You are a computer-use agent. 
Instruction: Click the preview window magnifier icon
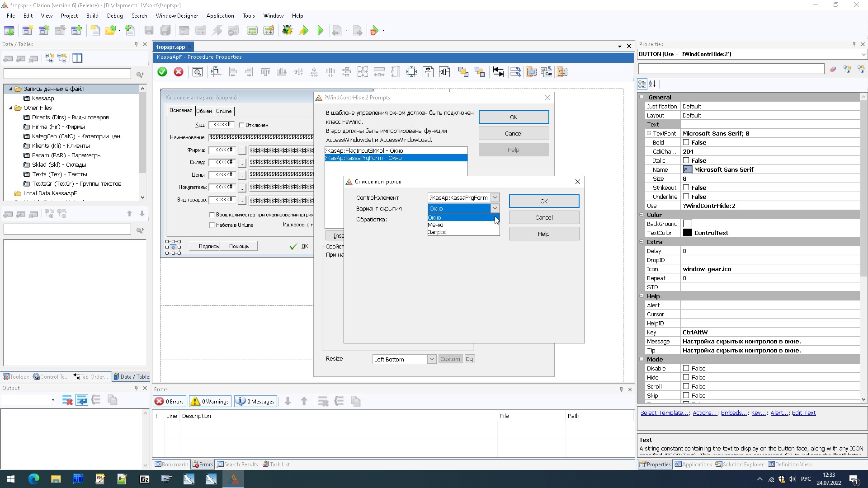click(198, 72)
